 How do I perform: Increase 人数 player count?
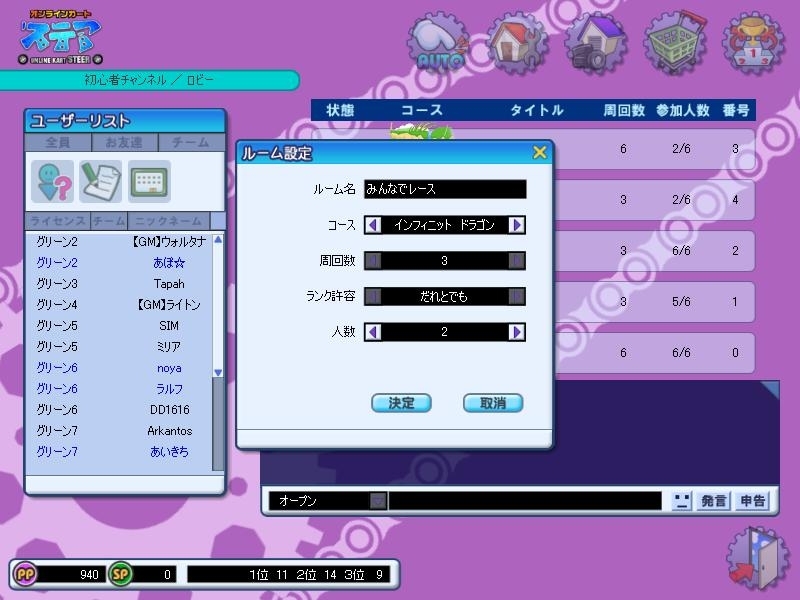516,332
